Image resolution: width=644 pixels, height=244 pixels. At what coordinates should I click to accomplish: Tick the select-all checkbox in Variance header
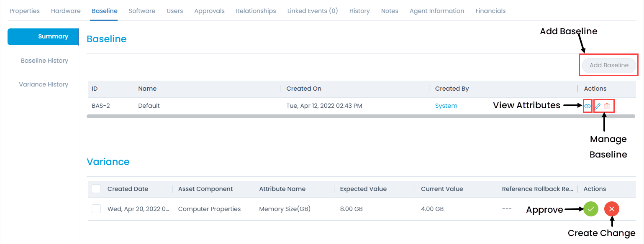tap(96, 189)
